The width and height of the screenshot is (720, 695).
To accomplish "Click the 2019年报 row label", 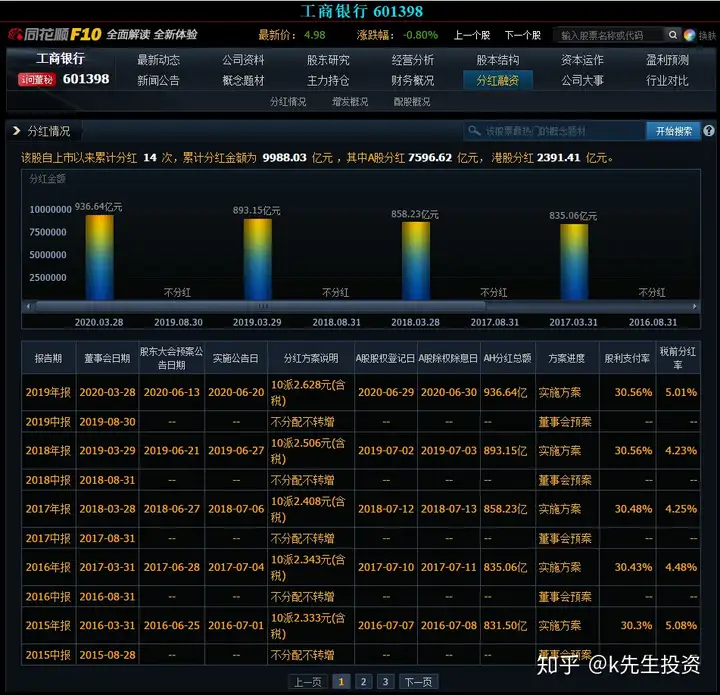I will (x=48, y=392).
